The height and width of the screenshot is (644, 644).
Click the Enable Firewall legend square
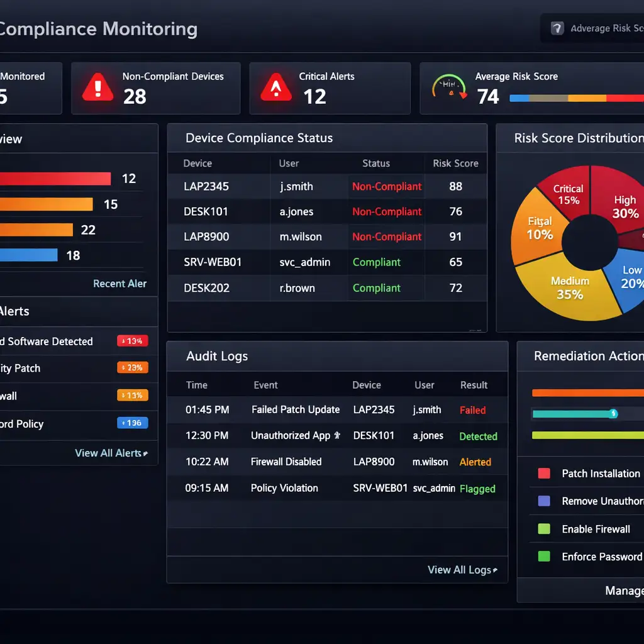coord(544,529)
